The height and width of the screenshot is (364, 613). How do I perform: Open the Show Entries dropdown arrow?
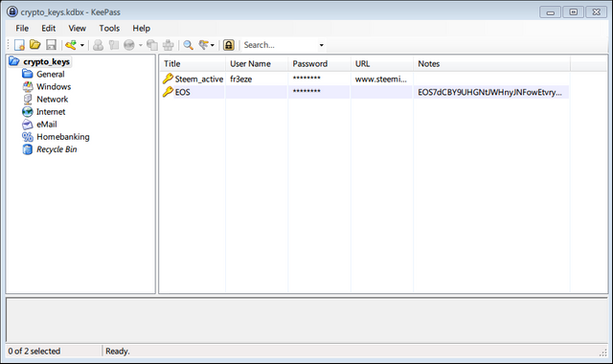[213, 45]
